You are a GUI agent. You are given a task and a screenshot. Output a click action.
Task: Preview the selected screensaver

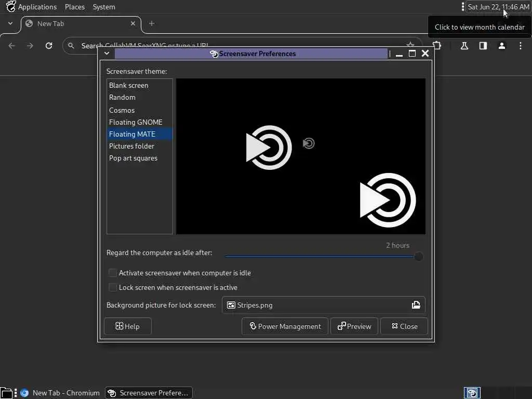tap(354, 326)
